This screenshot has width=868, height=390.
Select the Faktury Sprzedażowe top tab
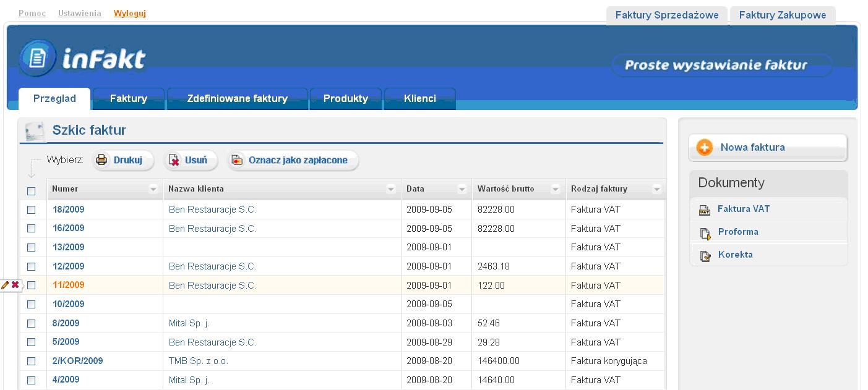point(667,15)
